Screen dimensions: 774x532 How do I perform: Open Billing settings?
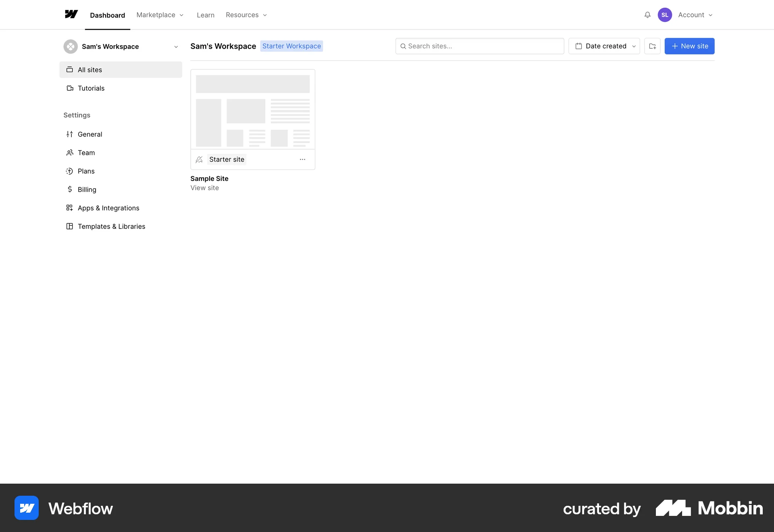point(87,189)
